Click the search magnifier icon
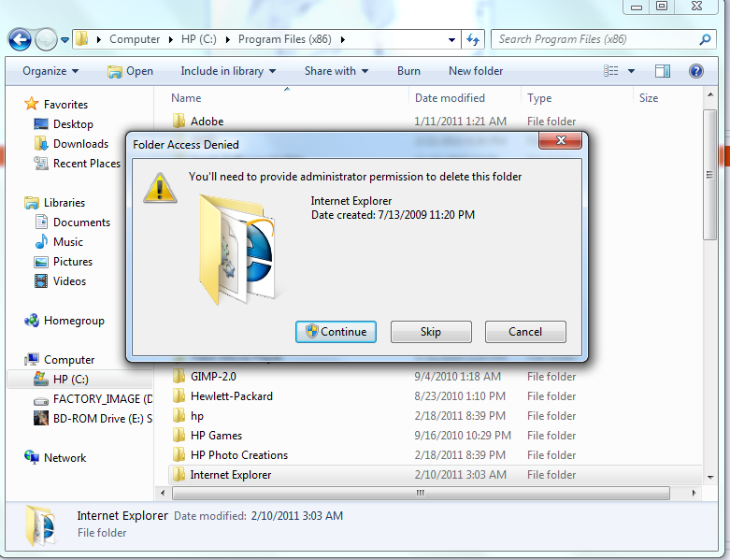 click(705, 39)
